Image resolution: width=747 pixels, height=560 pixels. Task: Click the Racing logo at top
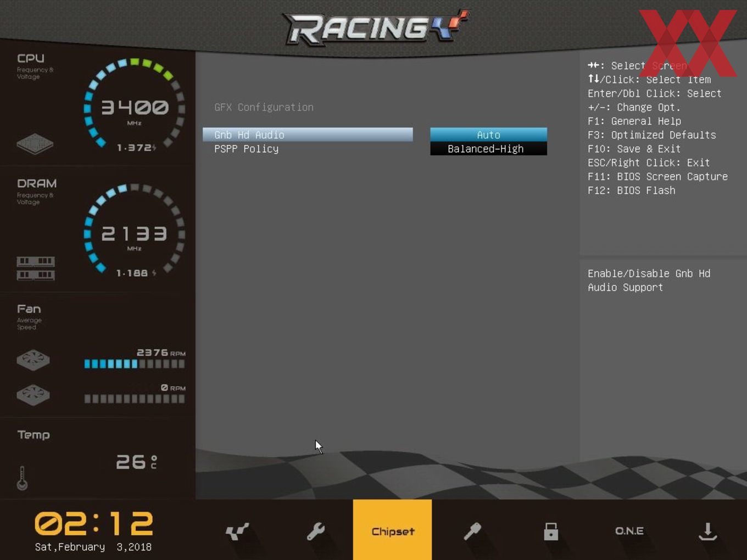tap(375, 27)
